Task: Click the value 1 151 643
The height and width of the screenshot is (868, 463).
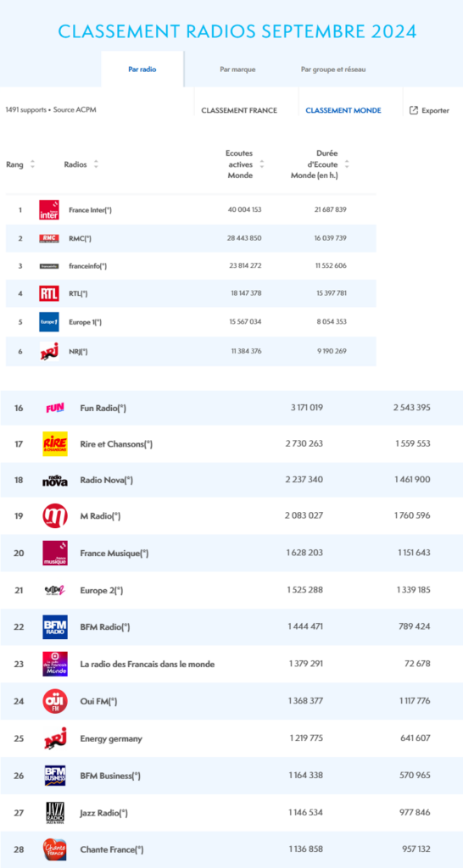Action: (x=413, y=553)
